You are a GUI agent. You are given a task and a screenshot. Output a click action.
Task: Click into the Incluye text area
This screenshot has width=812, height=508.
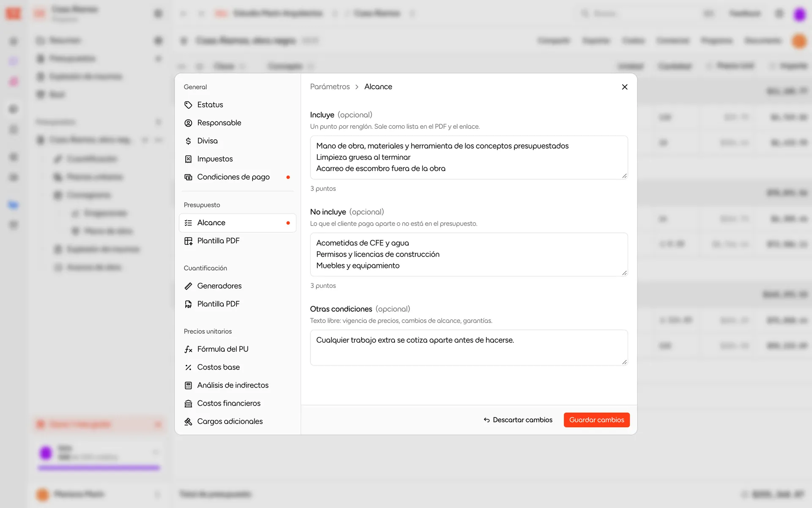point(469,157)
